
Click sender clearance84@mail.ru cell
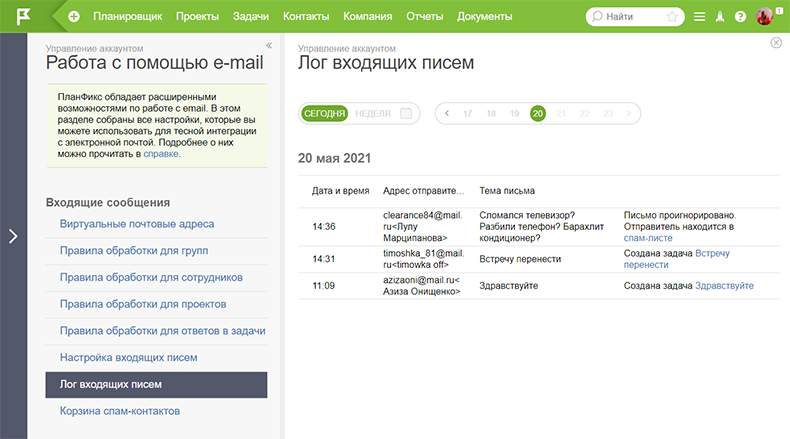point(423,226)
